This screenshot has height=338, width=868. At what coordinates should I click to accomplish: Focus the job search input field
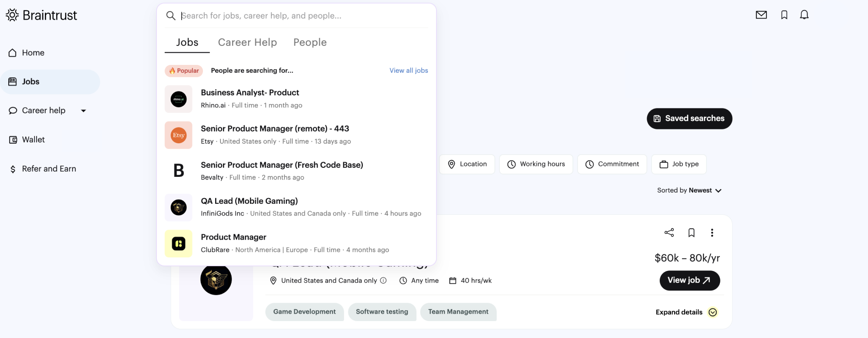click(x=301, y=16)
